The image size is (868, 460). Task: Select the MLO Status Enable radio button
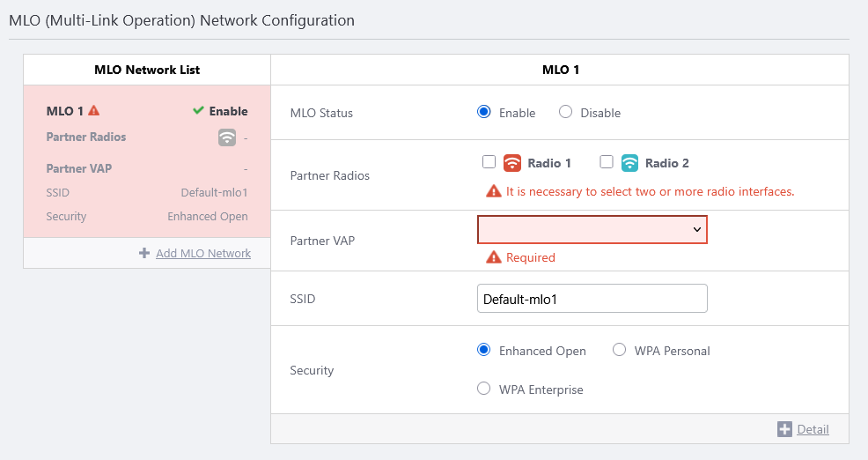[483, 112]
